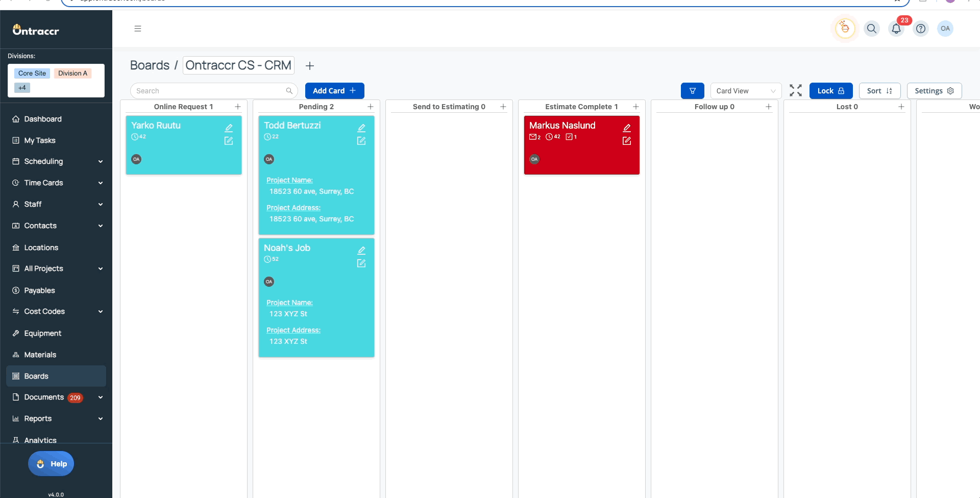Open the Card View dropdown
This screenshot has height=498, width=980.
pos(746,91)
